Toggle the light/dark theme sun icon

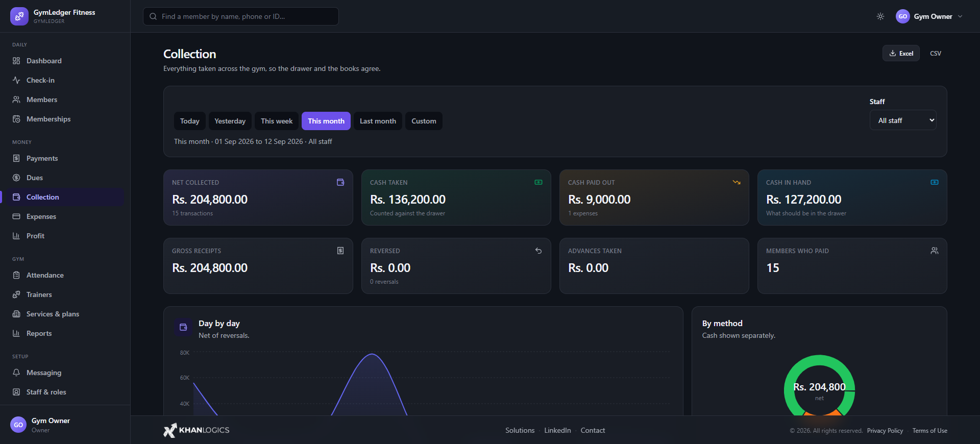point(880,16)
